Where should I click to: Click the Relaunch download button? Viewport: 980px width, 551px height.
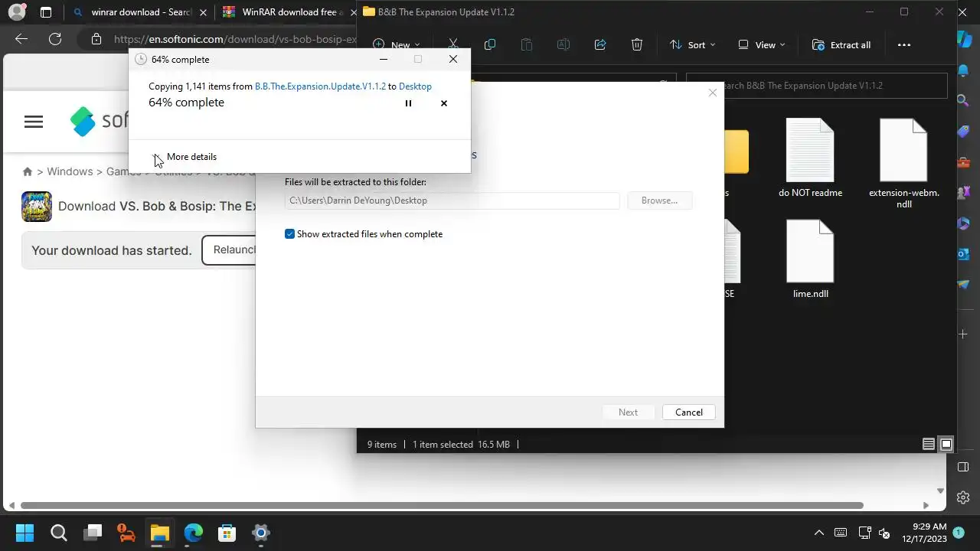click(x=230, y=250)
